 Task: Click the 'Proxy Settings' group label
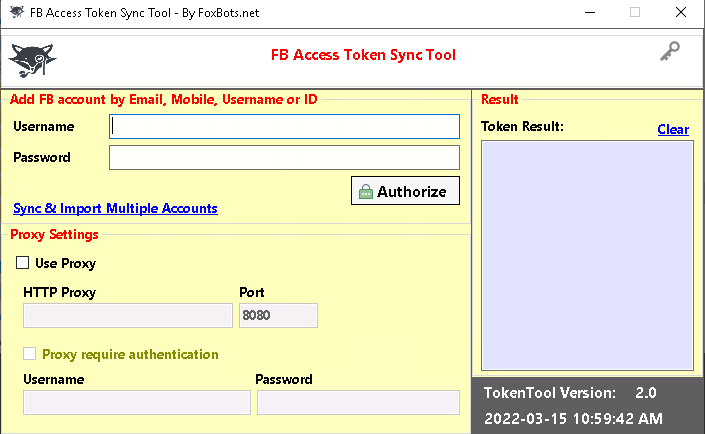(x=54, y=234)
